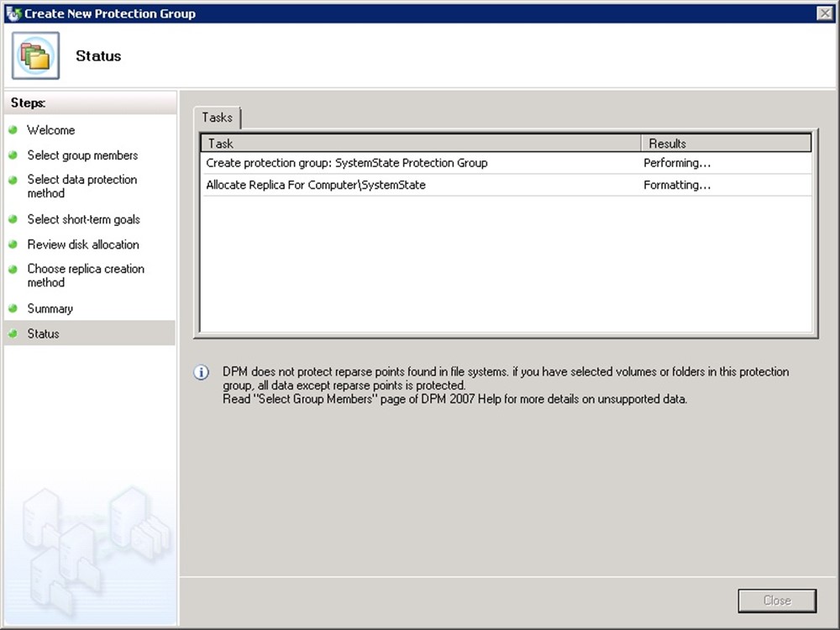Open the Select data protection method step
Screen dimensions: 840x630
point(81,186)
